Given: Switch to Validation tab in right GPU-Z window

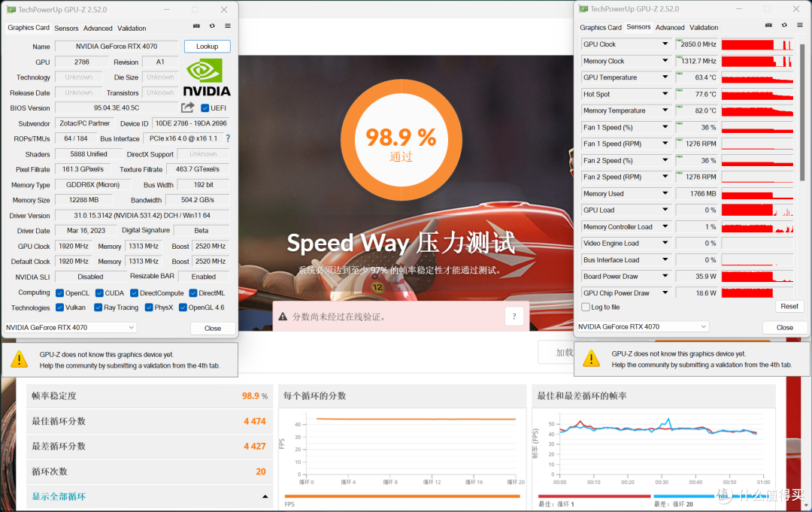Looking at the screenshot, I should [x=704, y=27].
